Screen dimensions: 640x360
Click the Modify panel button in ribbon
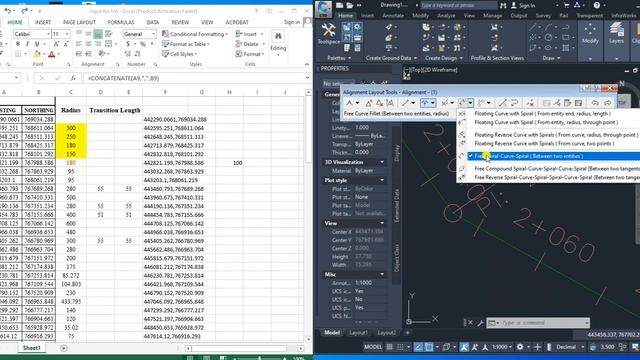(590, 33)
